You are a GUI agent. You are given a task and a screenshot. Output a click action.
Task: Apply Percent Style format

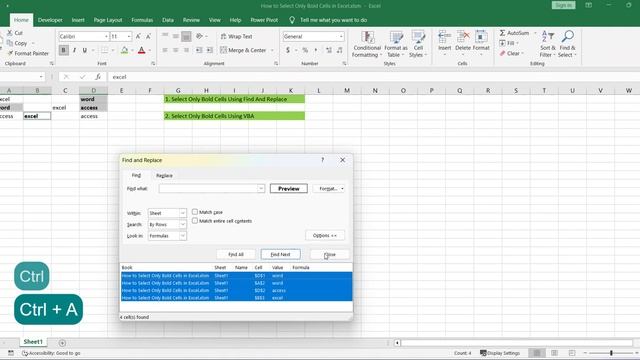coord(305,50)
